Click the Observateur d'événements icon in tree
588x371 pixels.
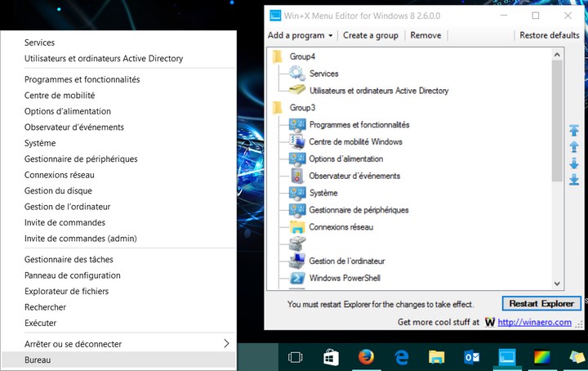(x=297, y=176)
